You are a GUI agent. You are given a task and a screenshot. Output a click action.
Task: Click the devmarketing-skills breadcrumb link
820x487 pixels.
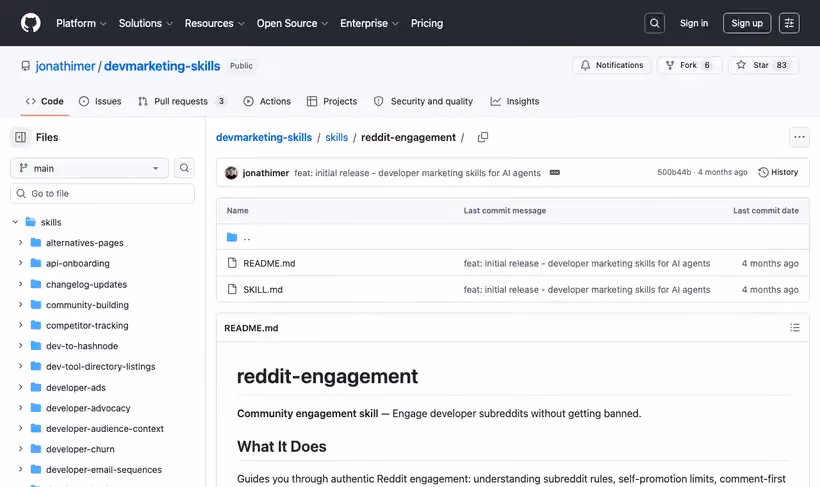[264, 137]
